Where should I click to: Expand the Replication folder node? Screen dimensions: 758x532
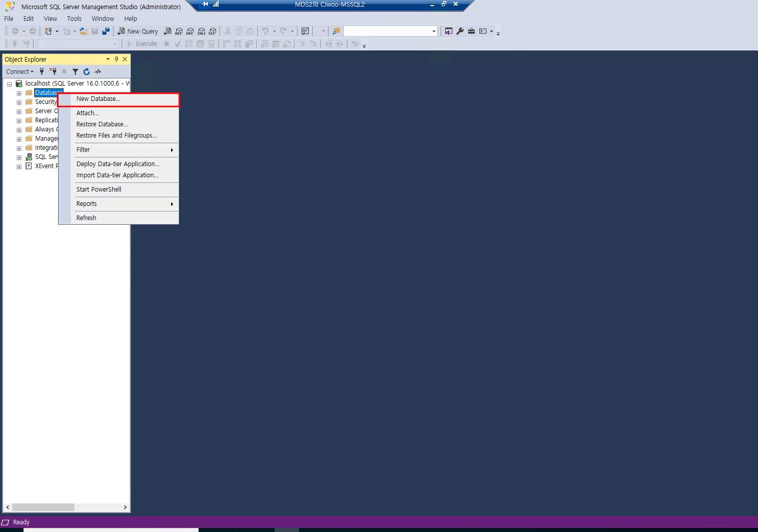pyautogui.click(x=19, y=121)
